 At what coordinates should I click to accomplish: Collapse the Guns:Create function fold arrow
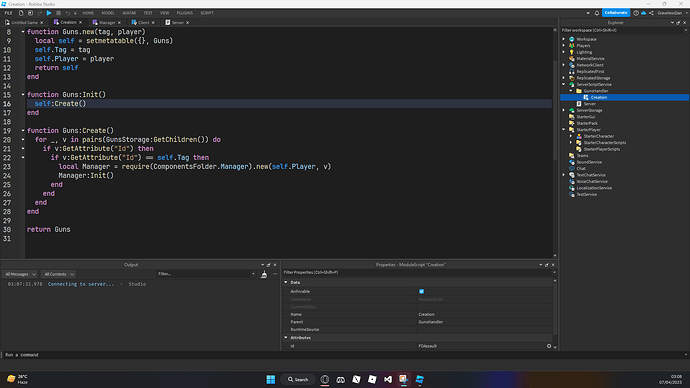(23, 131)
